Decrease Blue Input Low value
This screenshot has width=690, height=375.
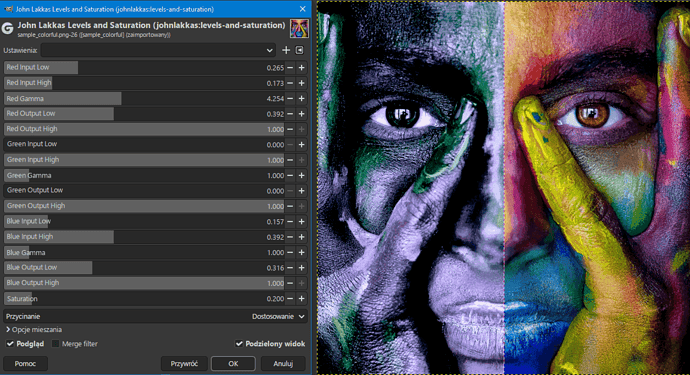coord(290,222)
